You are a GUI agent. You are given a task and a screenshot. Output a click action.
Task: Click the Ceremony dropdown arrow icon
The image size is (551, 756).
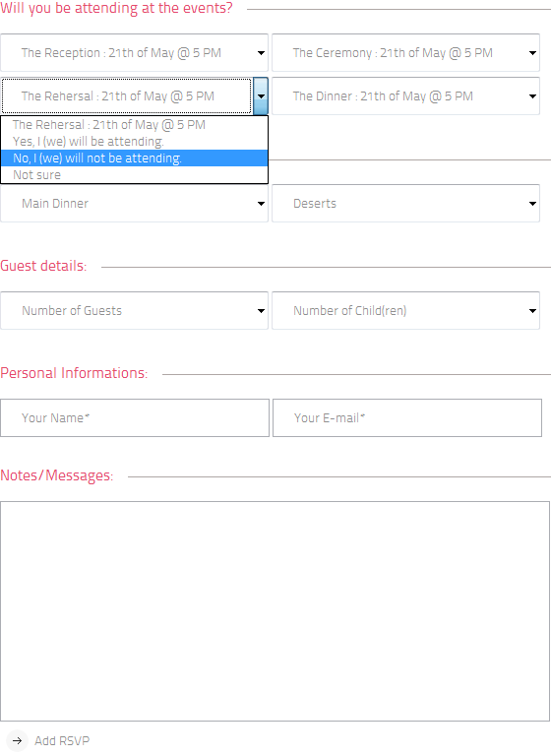coord(532,53)
